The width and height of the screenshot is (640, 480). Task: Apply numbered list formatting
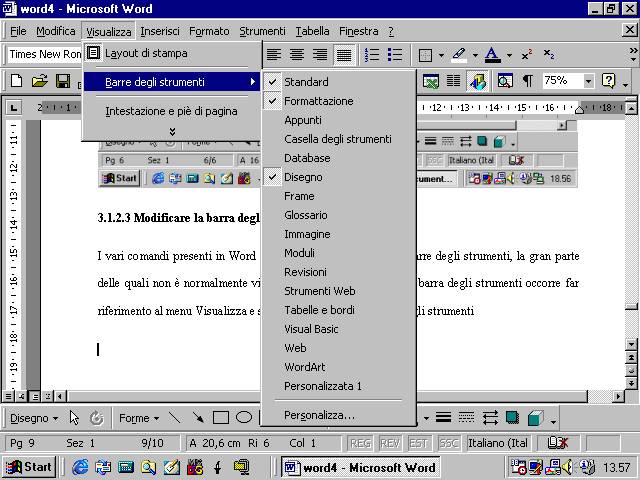click(x=372, y=54)
